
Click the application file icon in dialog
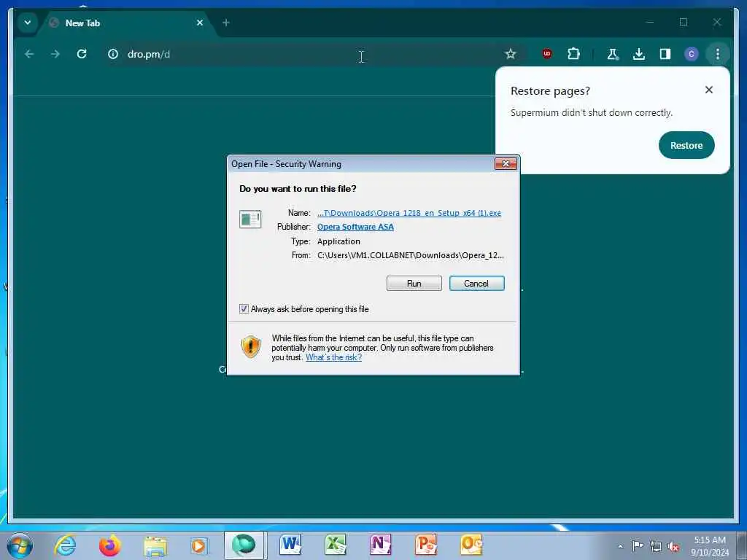[250, 219]
